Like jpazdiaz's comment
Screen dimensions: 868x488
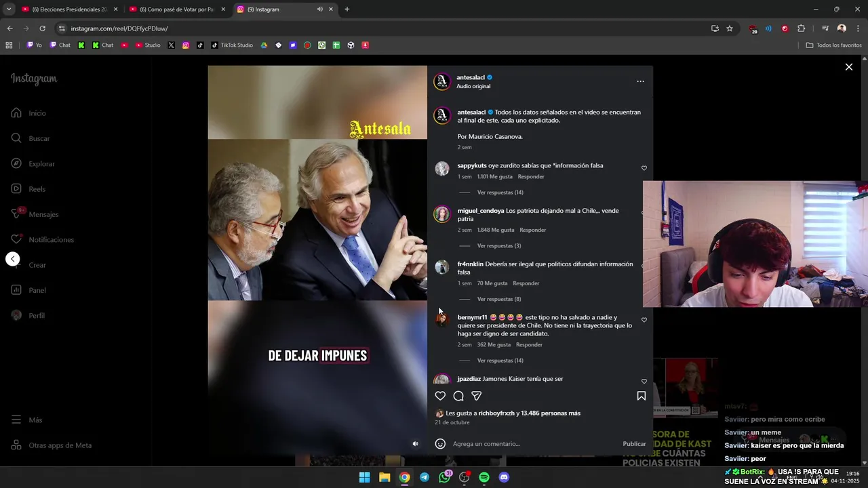(644, 382)
